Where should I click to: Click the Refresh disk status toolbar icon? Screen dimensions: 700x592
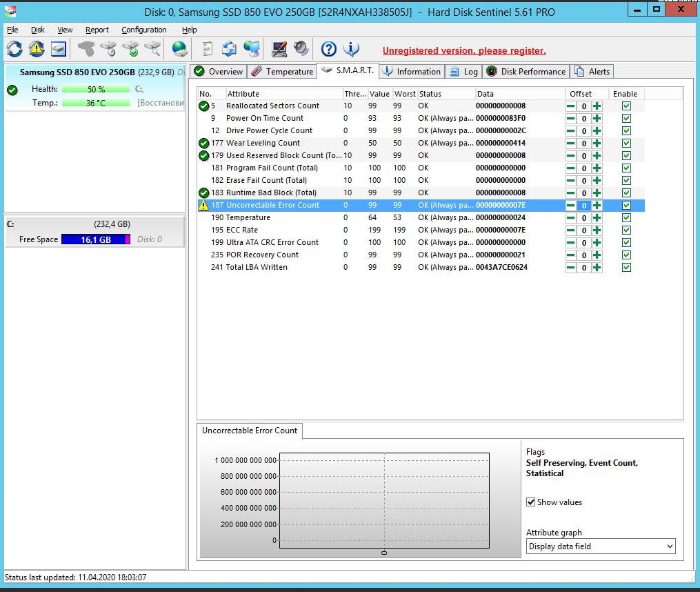click(x=14, y=49)
